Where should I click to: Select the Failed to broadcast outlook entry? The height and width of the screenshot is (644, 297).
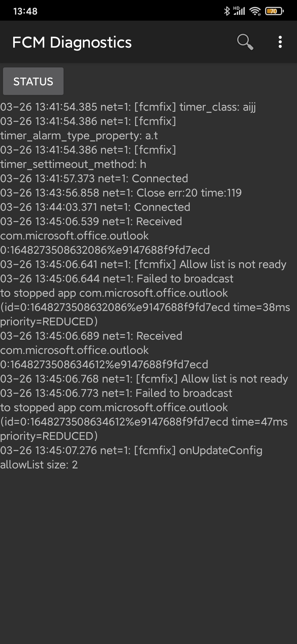pos(117,279)
